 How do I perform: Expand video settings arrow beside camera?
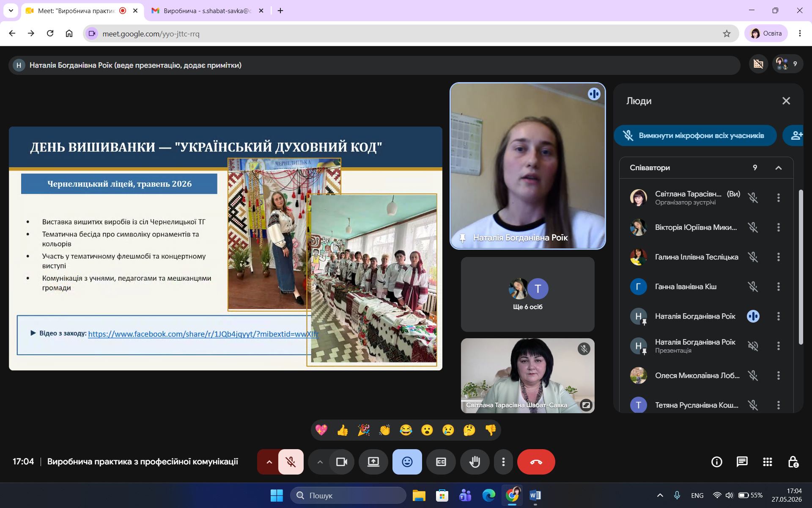pos(320,462)
